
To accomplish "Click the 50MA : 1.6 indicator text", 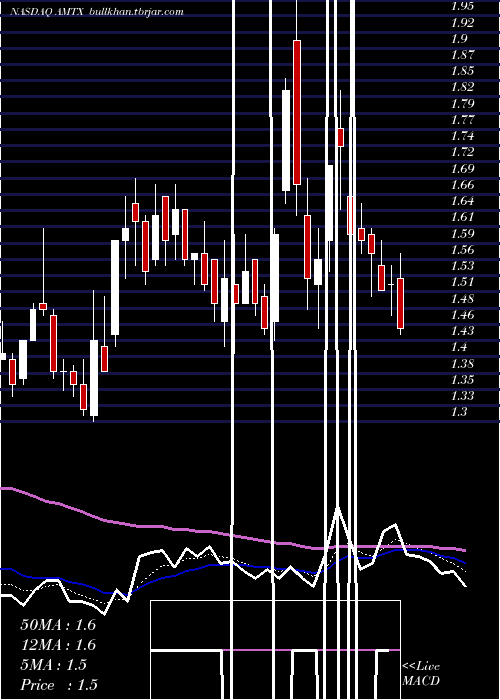I will [58, 625].
